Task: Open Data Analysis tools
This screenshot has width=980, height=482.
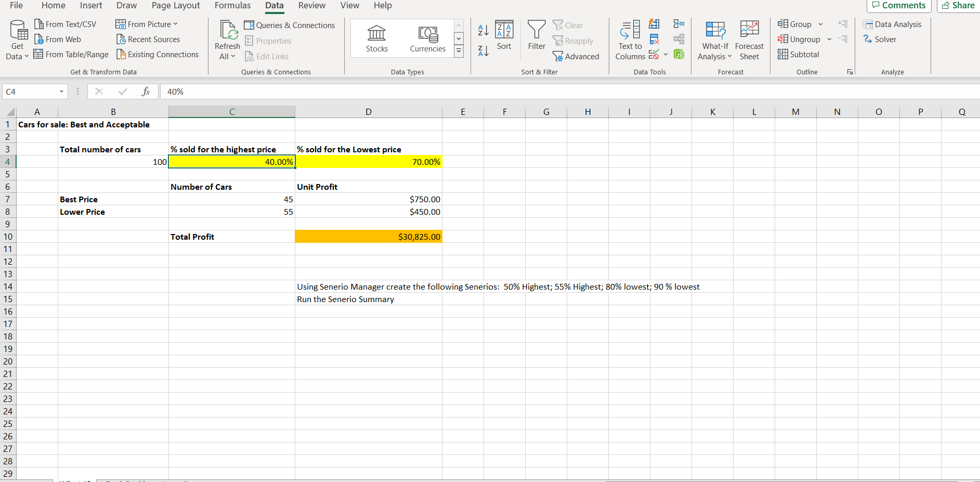Action: pyautogui.click(x=892, y=24)
